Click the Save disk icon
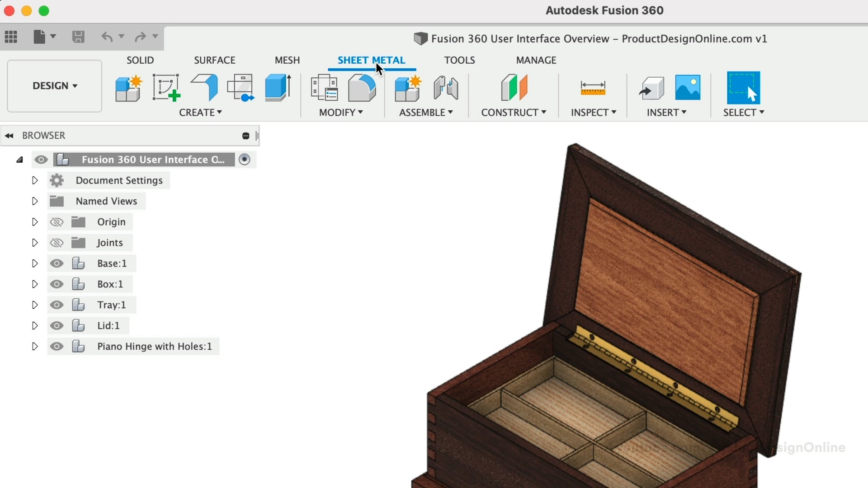The image size is (868, 488). pos(78,37)
